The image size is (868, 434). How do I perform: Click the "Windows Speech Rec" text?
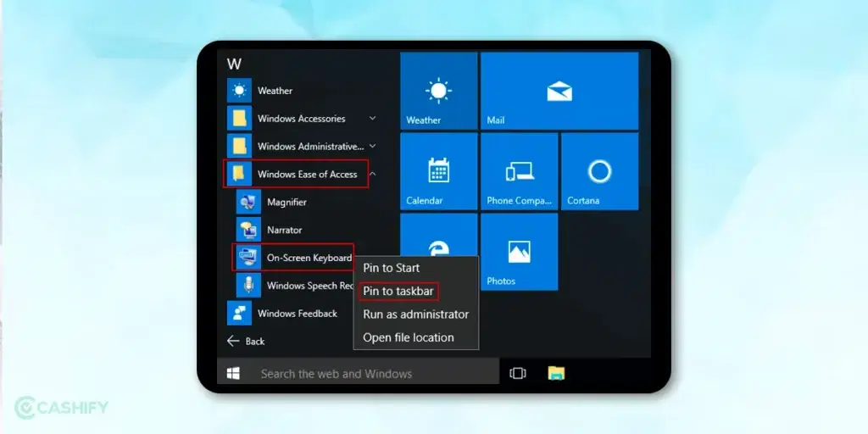click(x=310, y=286)
